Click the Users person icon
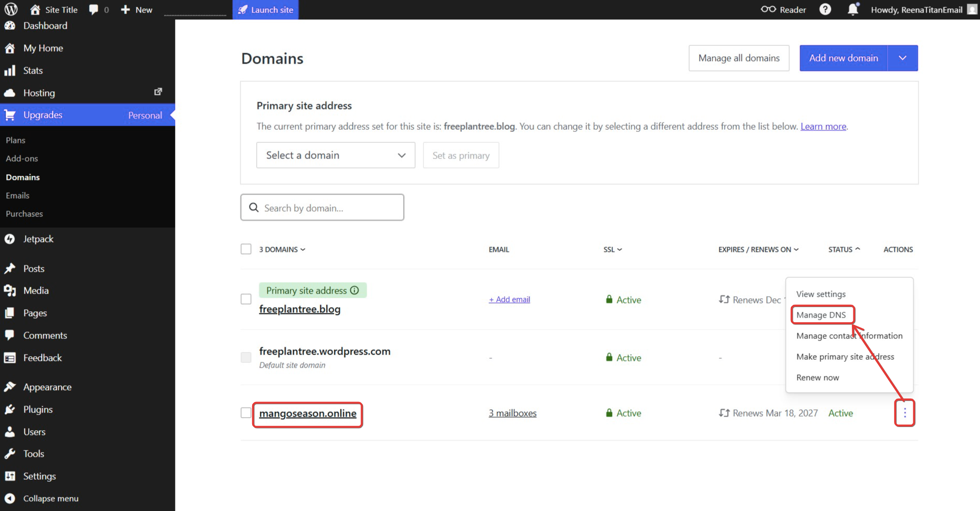 click(10, 432)
